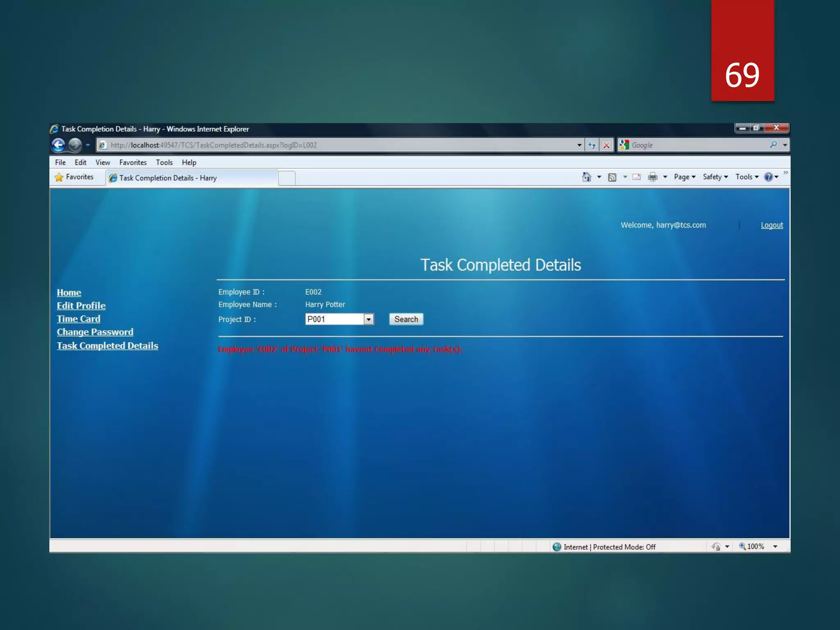Open the Tools menu in menu bar
840x630 pixels.
[x=164, y=162]
